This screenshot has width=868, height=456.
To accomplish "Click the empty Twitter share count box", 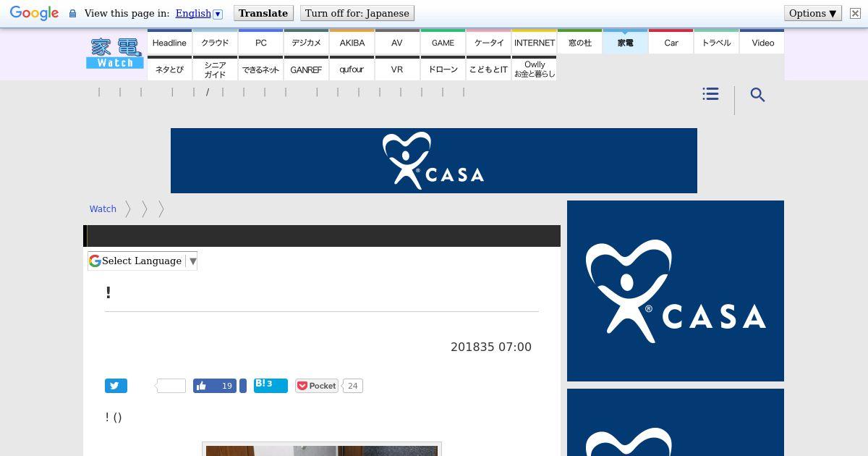I will pos(171,386).
